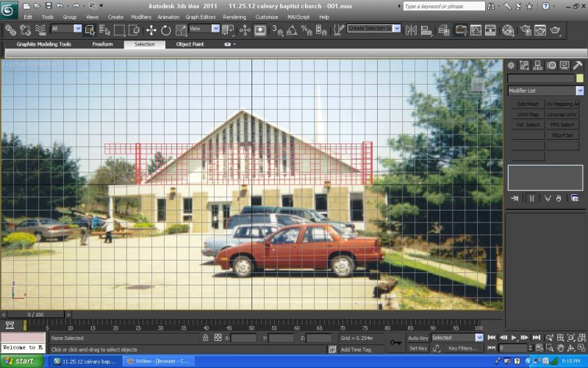588x368 pixels.
Task: Toggle the Spinner Snap button
Action: click(x=321, y=30)
